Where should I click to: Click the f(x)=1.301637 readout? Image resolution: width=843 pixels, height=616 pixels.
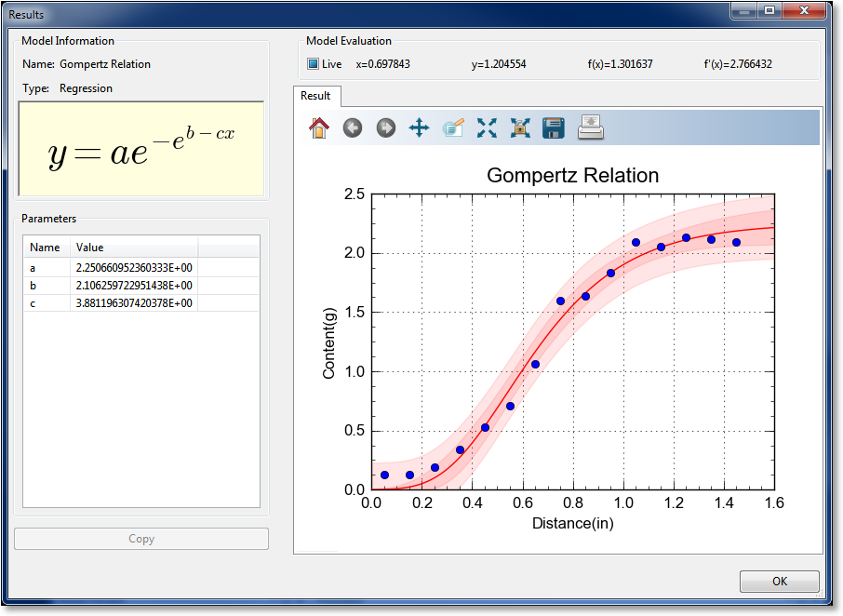coord(620,64)
